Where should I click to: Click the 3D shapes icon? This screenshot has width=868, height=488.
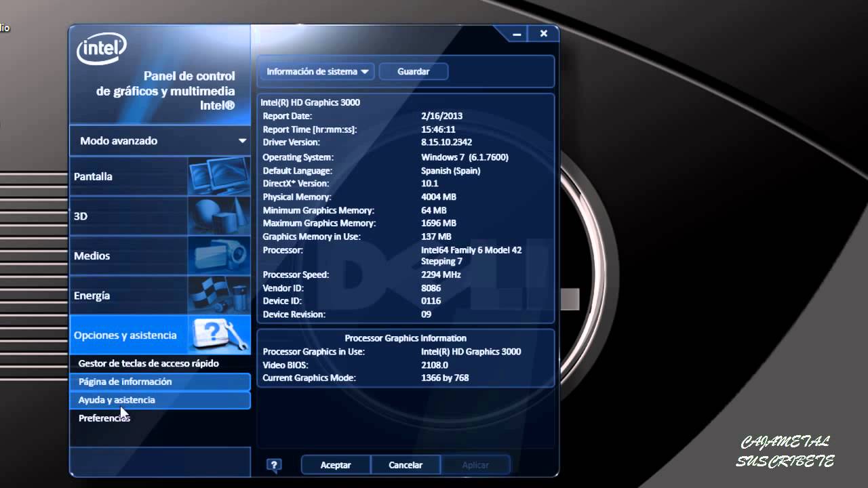tap(219, 216)
